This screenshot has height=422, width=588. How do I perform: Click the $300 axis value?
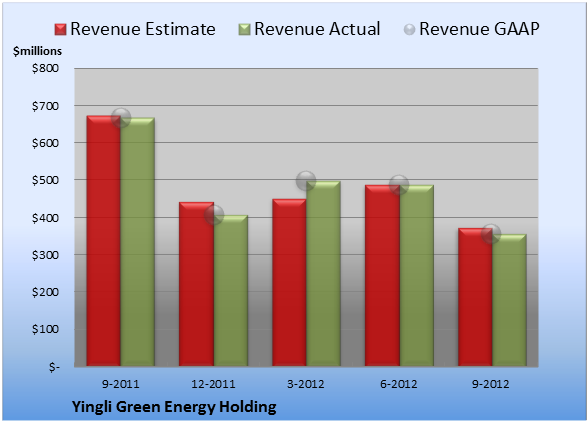click(x=45, y=255)
